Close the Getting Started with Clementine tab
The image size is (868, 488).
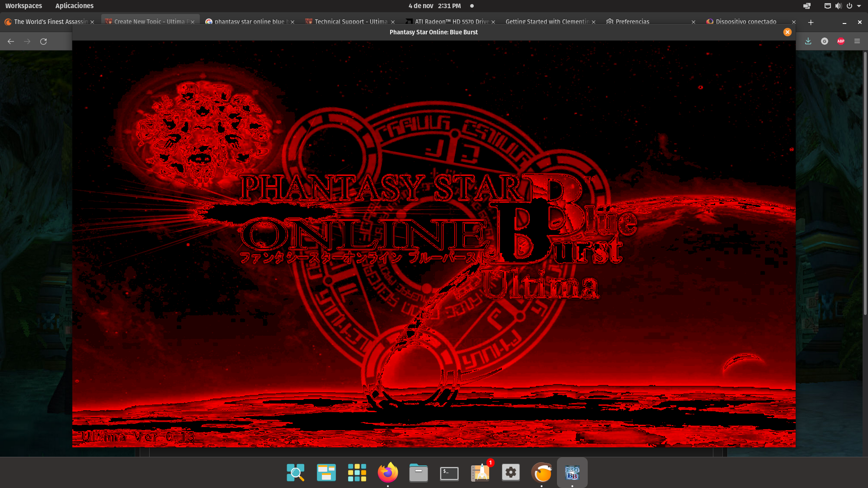[x=594, y=22]
